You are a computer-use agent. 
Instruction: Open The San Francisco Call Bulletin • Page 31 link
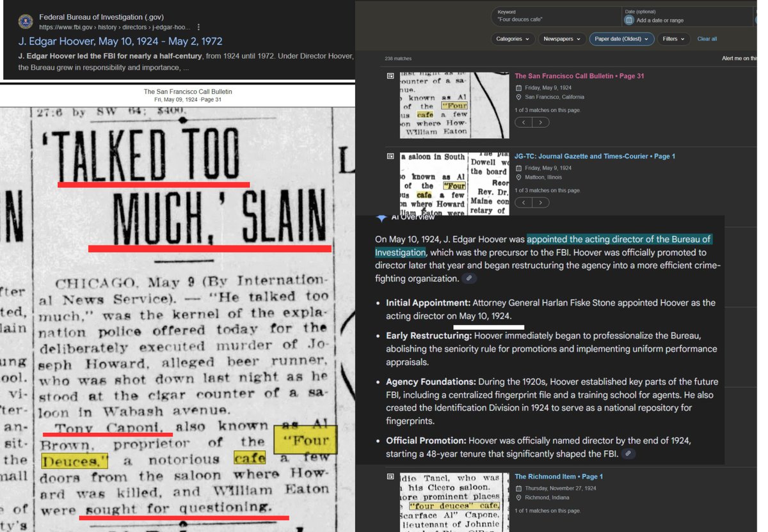coord(579,76)
